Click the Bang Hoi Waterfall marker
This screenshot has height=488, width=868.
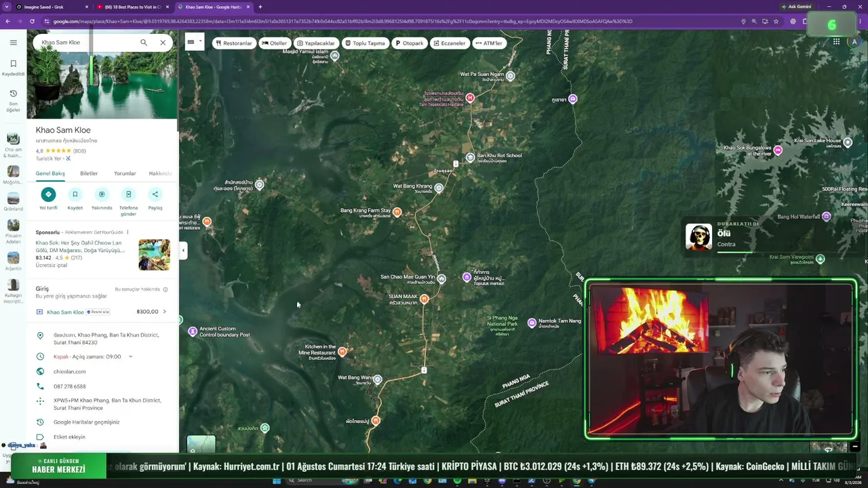coord(826,217)
